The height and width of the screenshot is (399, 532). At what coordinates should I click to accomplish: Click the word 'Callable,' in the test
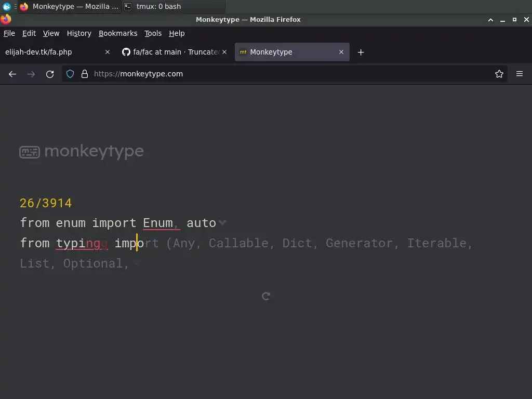tap(241, 243)
